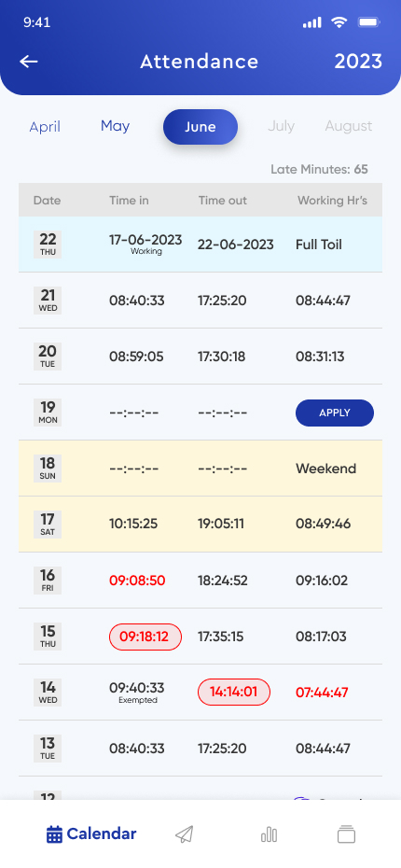Image resolution: width=401 pixels, height=868 pixels.
Task: Tap the cellular signal icon
Action: pos(312,22)
